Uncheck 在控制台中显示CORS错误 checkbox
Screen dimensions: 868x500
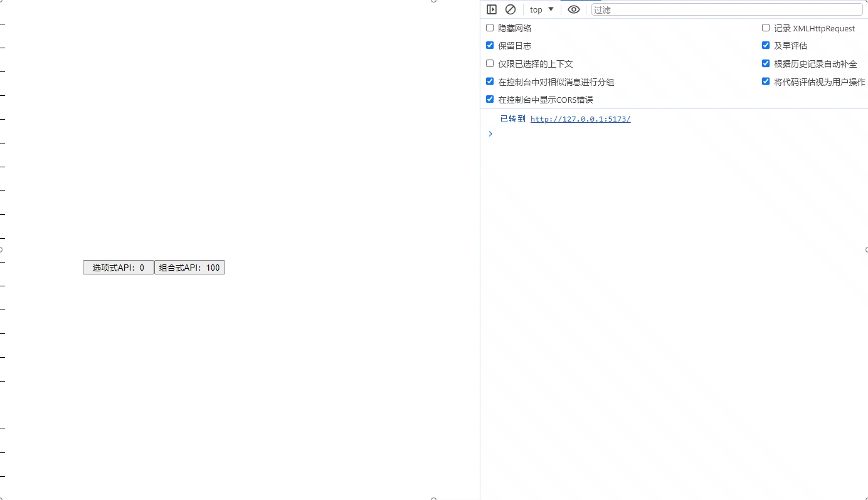tap(490, 99)
